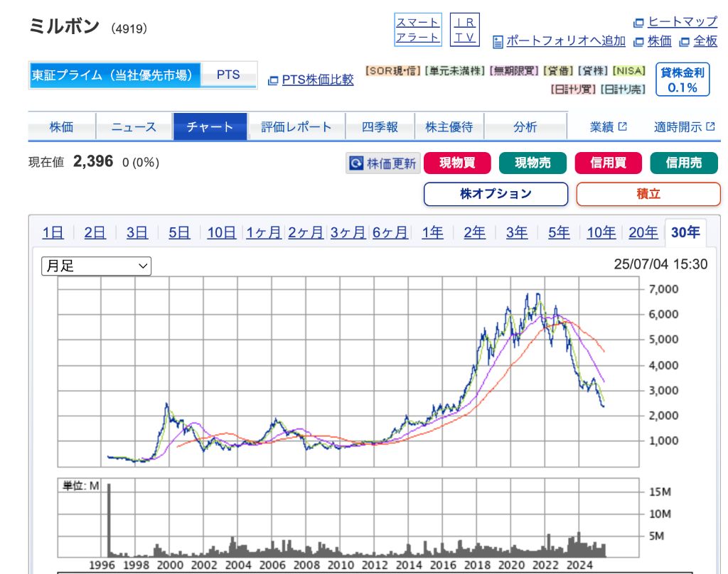The image size is (728, 574).
Task: Select the 1ヶ月 chart range
Action: click(263, 232)
